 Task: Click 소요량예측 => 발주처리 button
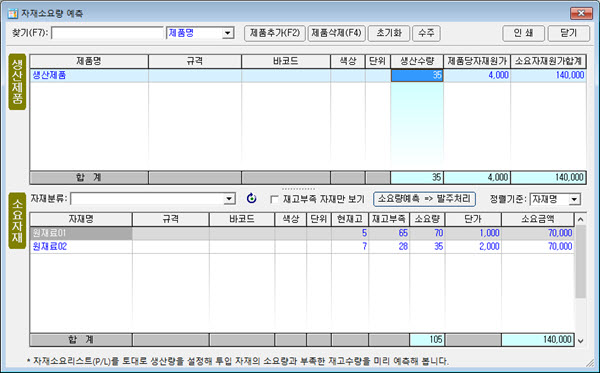coord(424,199)
